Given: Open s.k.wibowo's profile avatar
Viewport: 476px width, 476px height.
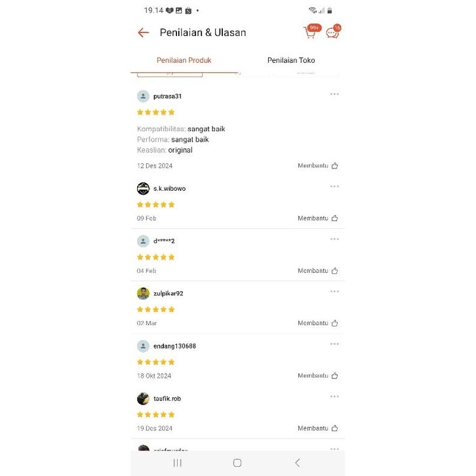Looking at the screenshot, I should tap(143, 189).
